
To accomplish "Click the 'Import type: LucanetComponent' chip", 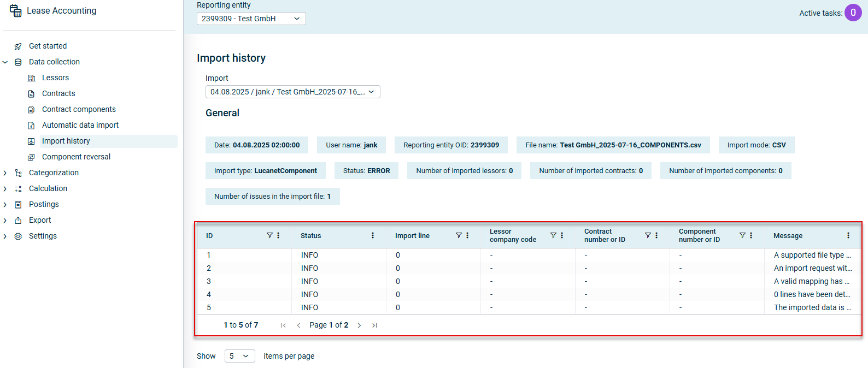I will click(266, 171).
